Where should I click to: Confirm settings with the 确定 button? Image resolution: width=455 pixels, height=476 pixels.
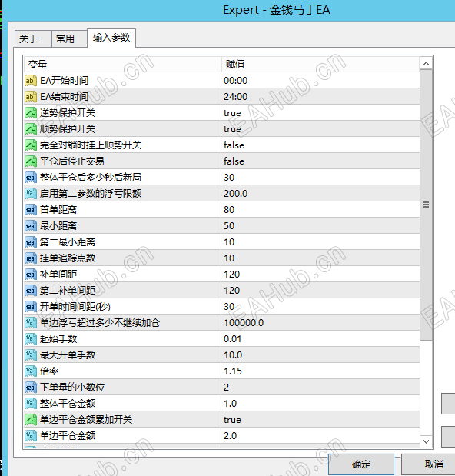tap(361, 464)
